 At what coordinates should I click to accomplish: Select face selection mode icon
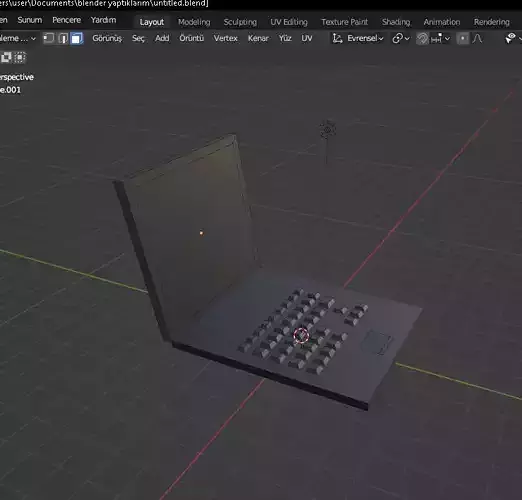(x=77, y=38)
